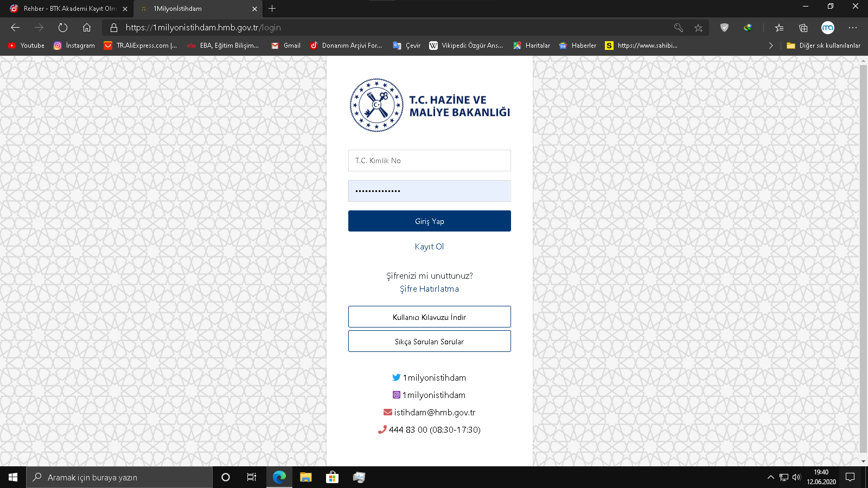Expand hidden bookmarks chevron
Image resolution: width=868 pixels, height=488 pixels.
pyautogui.click(x=771, y=46)
